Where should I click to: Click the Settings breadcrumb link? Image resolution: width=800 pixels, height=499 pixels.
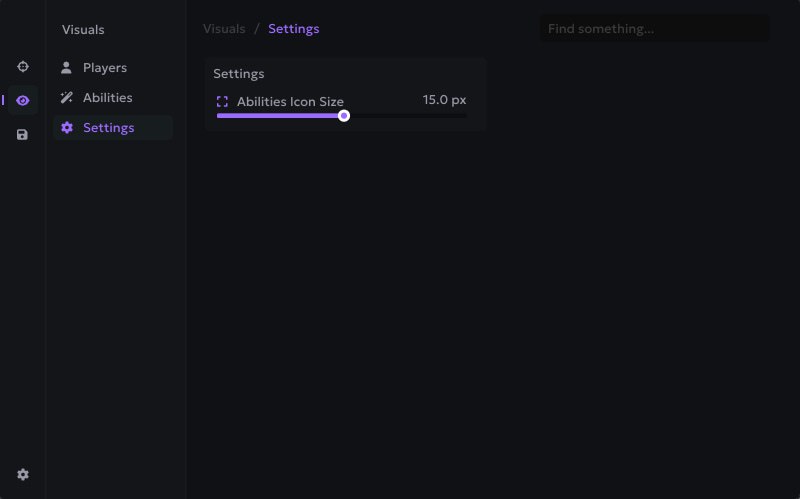[x=294, y=29]
